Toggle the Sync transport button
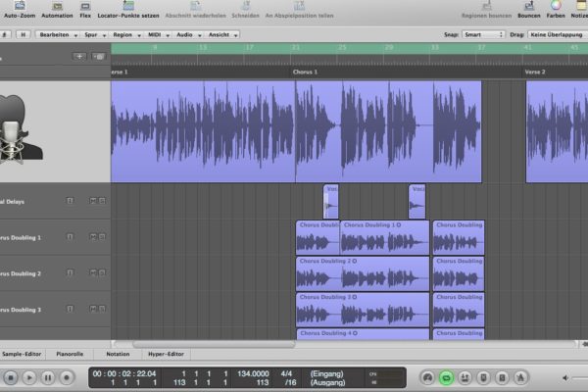The image size is (588, 392). pyautogui.click(x=483, y=377)
